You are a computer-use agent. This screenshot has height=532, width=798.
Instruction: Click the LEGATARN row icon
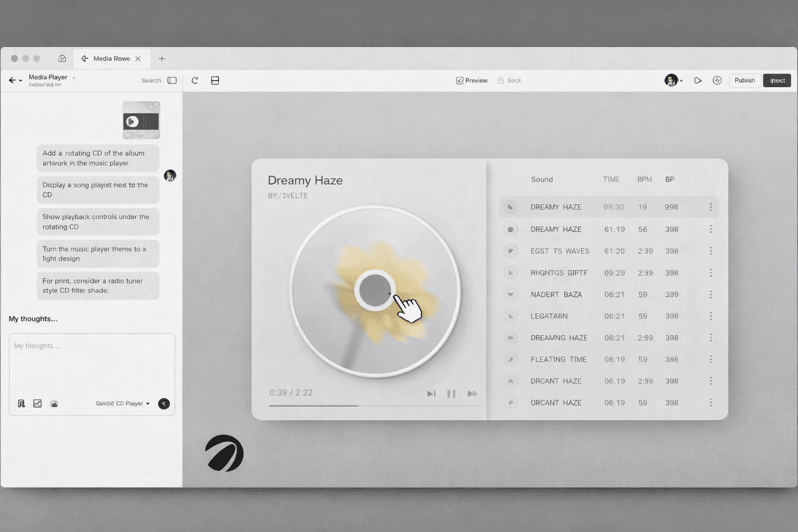[511, 316]
